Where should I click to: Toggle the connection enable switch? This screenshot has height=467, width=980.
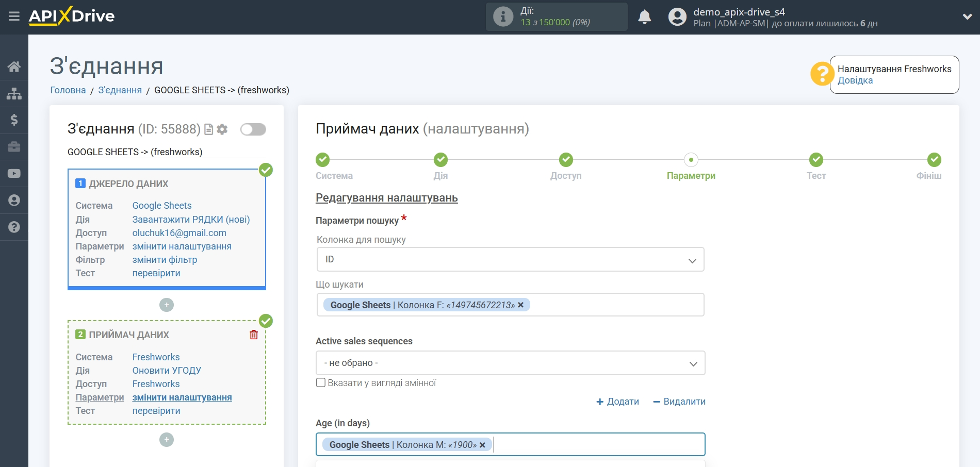click(253, 129)
